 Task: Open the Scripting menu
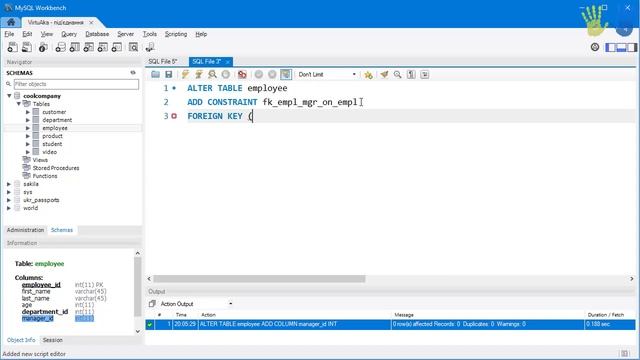tap(176, 34)
